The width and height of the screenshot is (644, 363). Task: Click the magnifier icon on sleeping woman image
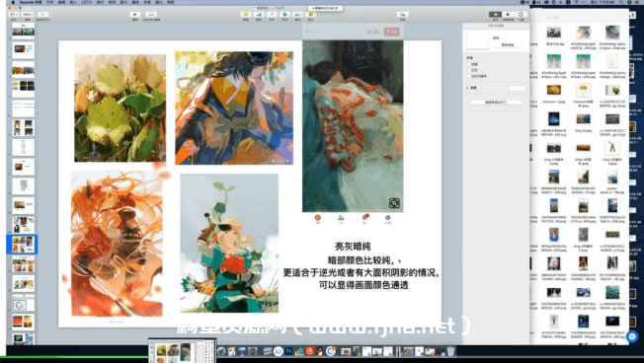point(394,203)
